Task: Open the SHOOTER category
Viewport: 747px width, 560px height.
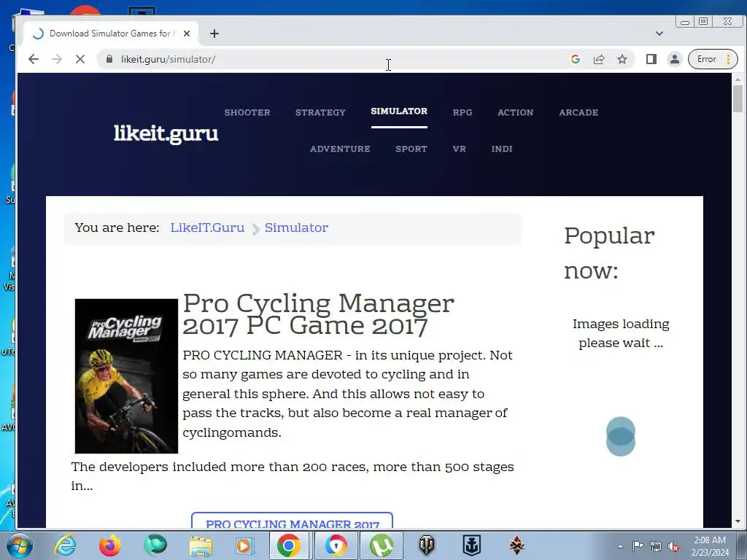Action: click(x=247, y=112)
